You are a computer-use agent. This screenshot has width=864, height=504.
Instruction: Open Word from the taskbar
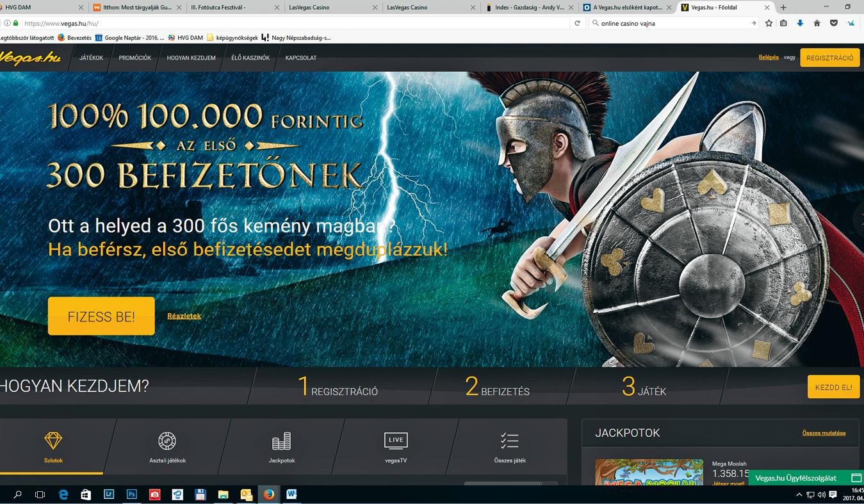click(x=291, y=494)
